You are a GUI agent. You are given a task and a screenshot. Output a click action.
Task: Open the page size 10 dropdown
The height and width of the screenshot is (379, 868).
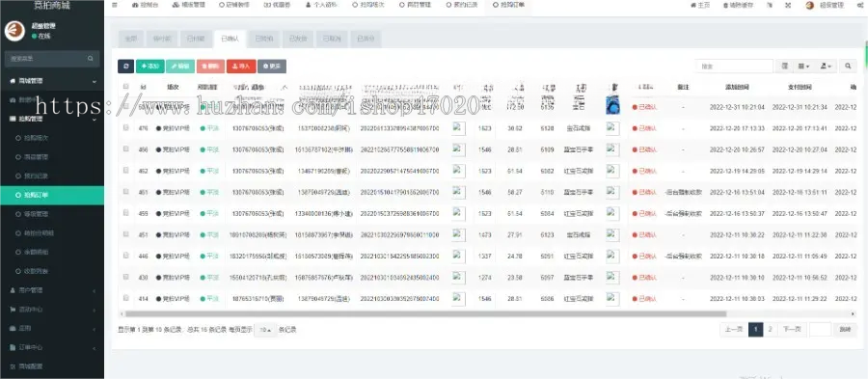(265, 330)
